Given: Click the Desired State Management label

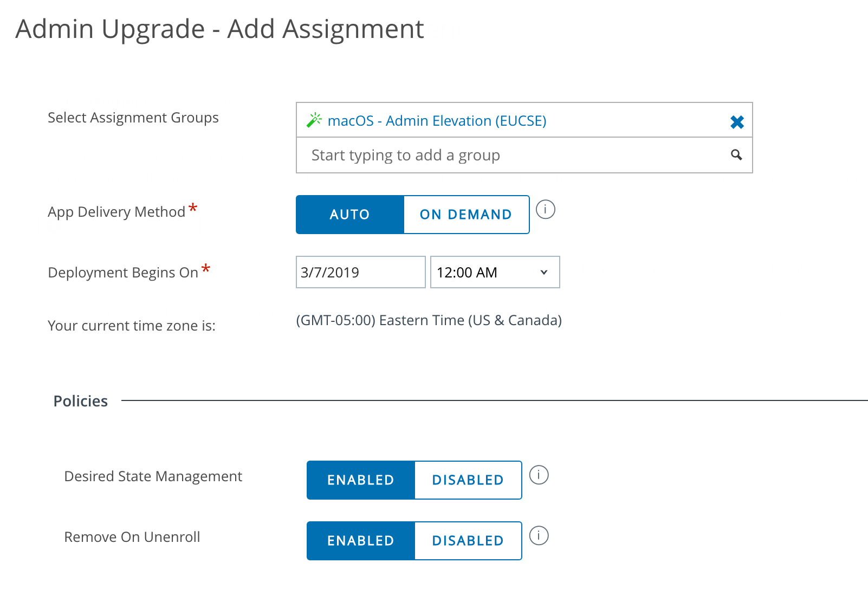Looking at the screenshot, I should pyautogui.click(x=153, y=476).
